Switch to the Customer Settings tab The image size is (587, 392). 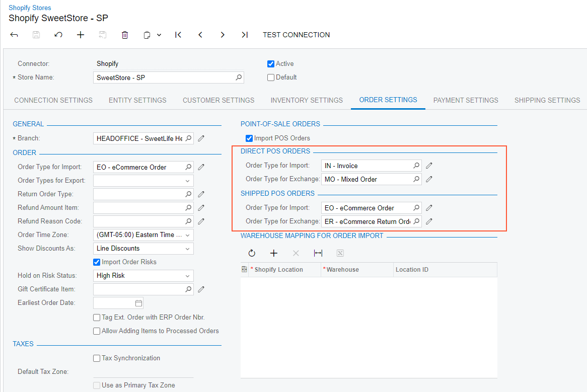coord(218,100)
